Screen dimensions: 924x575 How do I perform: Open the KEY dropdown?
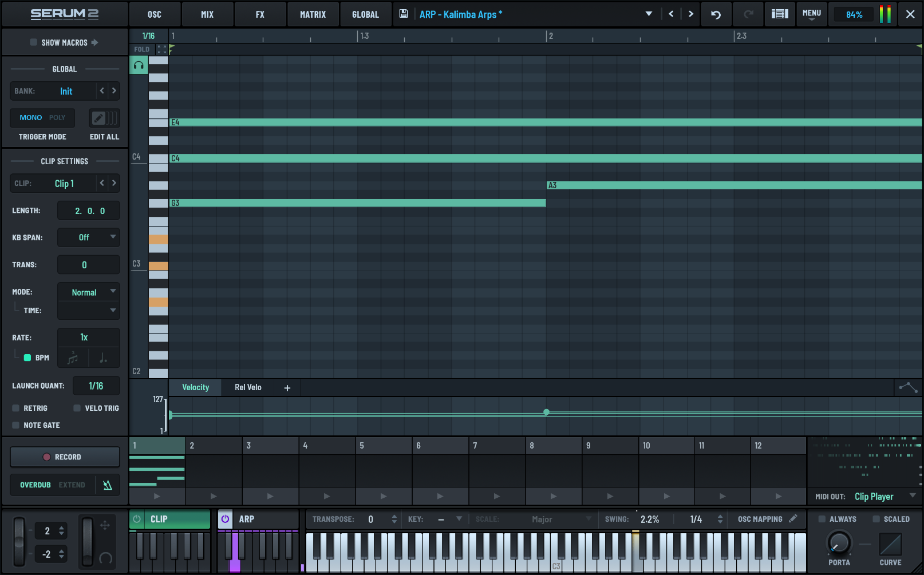point(449,519)
